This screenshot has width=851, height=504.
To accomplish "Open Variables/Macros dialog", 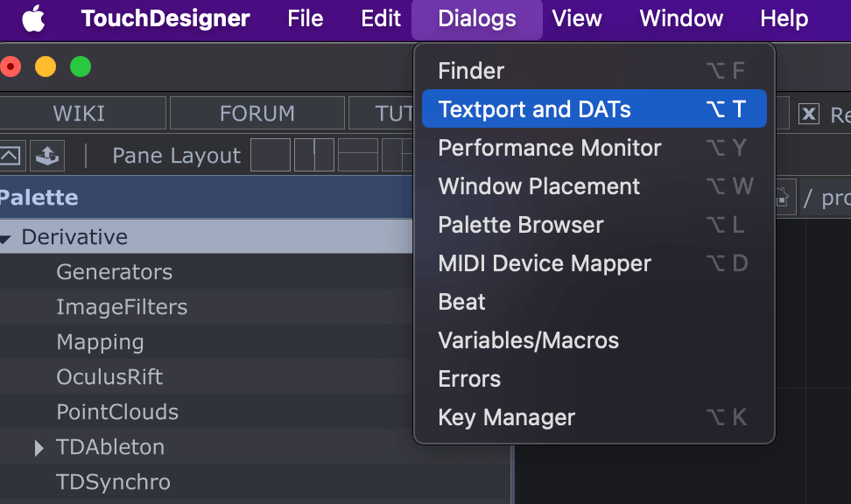I will point(594,340).
